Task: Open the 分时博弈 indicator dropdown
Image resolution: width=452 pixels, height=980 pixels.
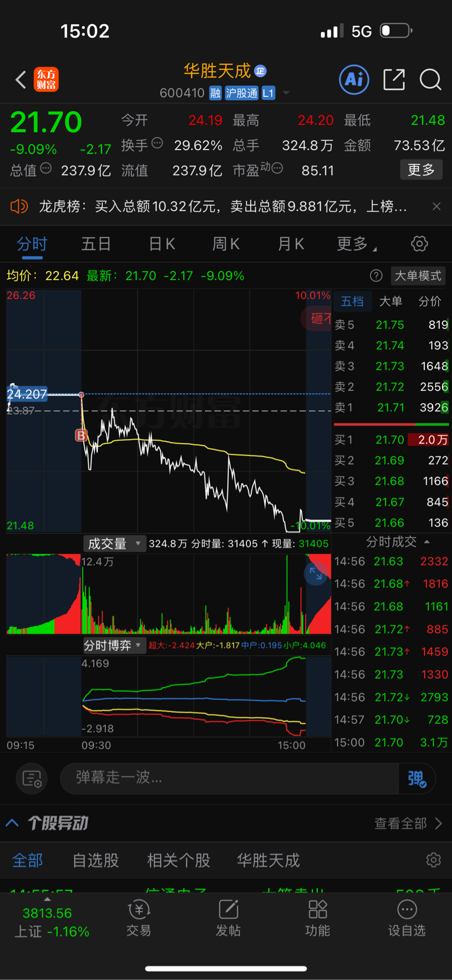Action: pos(114,645)
